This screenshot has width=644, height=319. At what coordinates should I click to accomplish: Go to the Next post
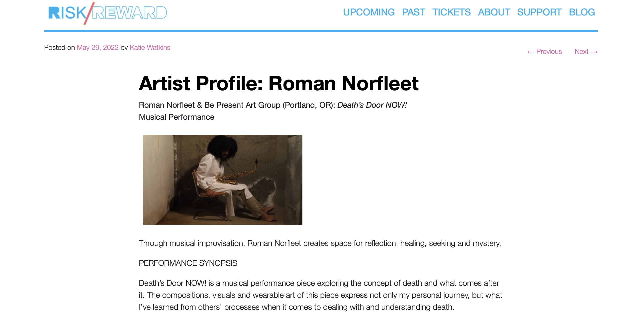click(586, 51)
